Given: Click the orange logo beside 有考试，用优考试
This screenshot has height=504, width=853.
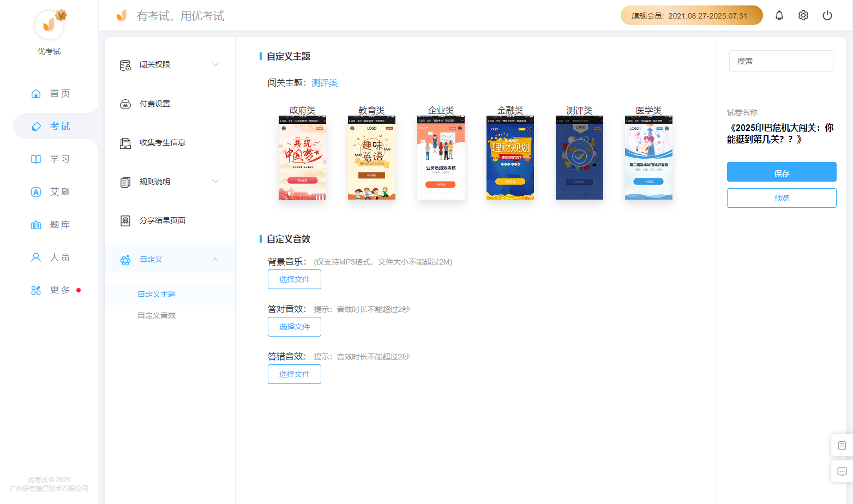Looking at the screenshot, I should pos(122,15).
